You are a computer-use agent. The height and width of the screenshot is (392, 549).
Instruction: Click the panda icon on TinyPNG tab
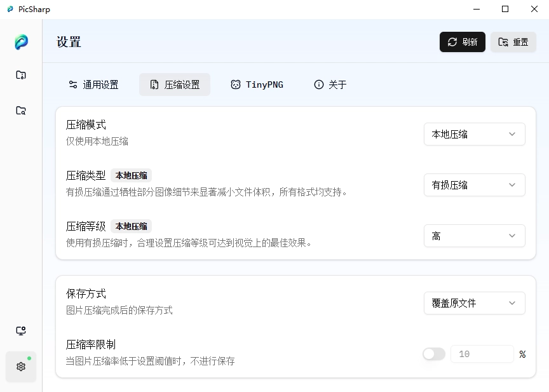pos(235,84)
